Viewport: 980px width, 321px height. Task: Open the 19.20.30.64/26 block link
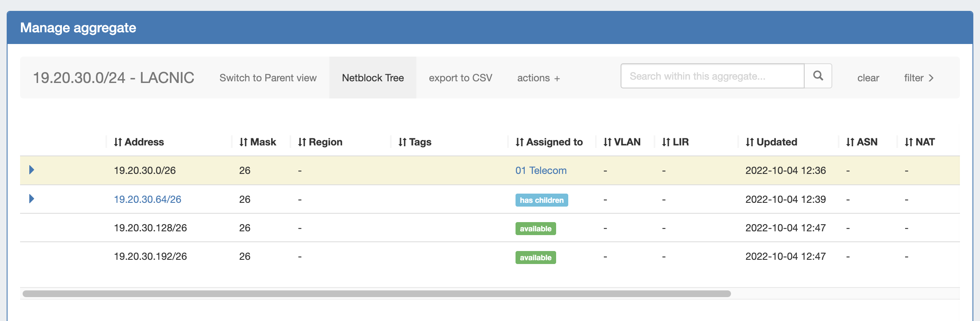point(147,199)
